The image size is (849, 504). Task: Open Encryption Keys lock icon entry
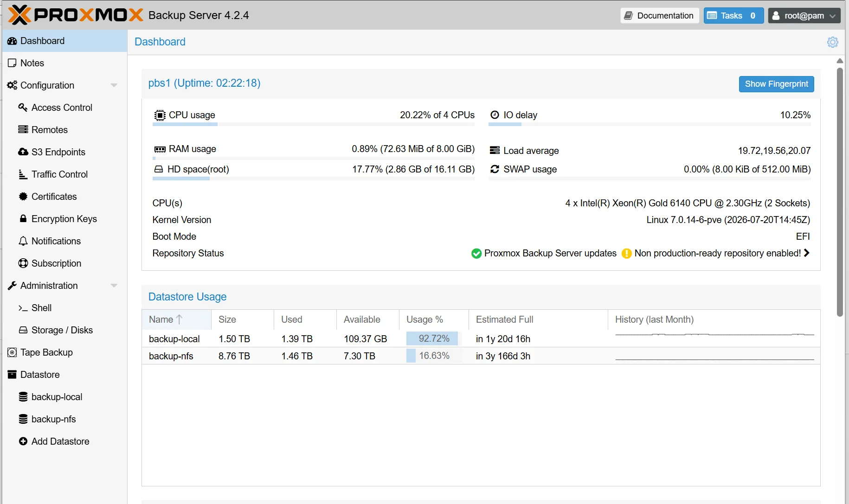tap(64, 219)
